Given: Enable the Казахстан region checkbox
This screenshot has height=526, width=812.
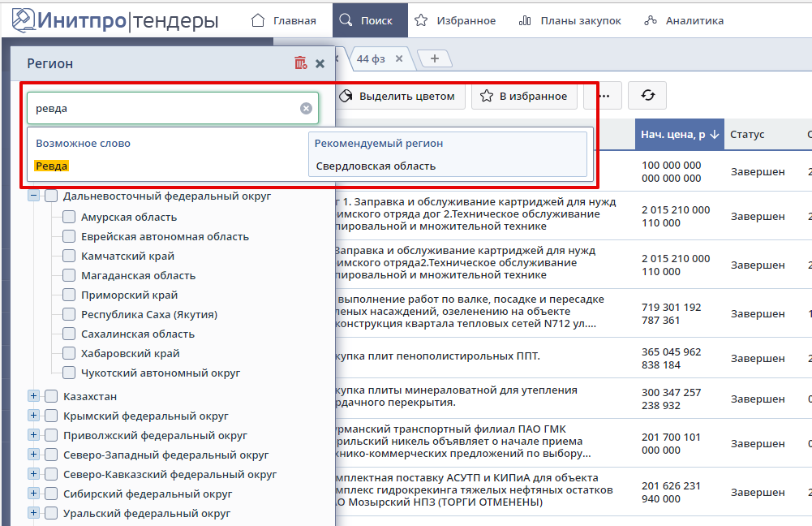Looking at the screenshot, I should click(x=51, y=396).
